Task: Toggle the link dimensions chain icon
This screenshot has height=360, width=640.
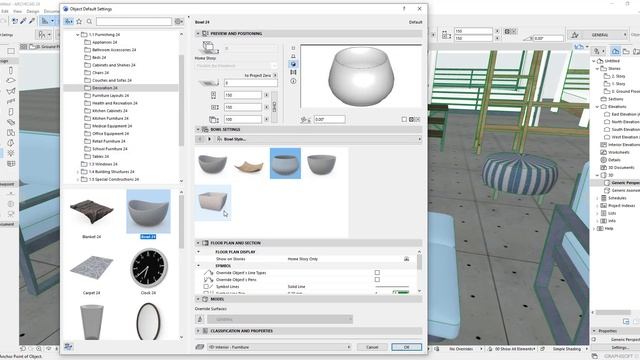Action: point(274,107)
